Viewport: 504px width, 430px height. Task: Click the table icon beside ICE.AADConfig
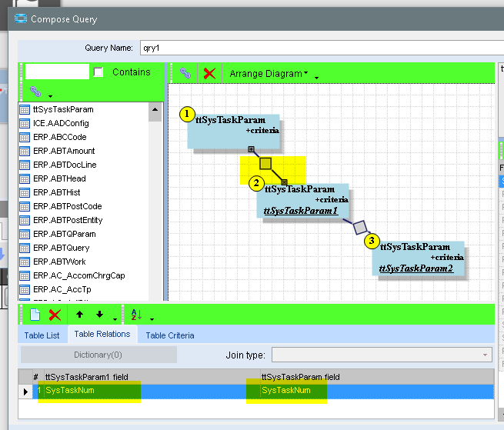click(25, 123)
